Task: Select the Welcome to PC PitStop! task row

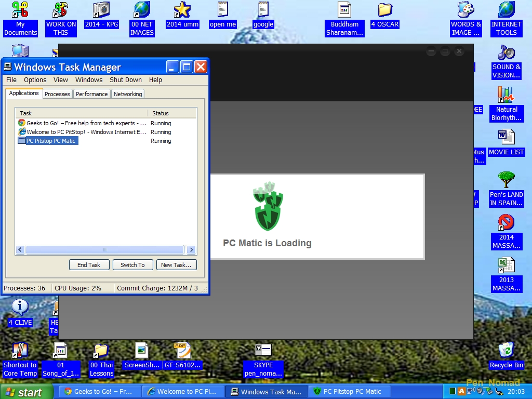Action: pyautogui.click(x=105, y=132)
